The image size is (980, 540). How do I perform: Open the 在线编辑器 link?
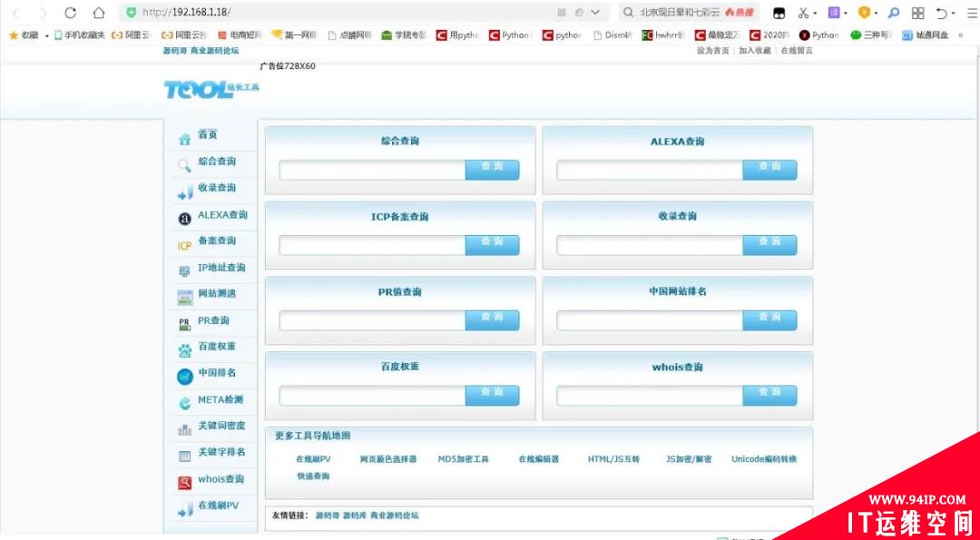(x=538, y=458)
